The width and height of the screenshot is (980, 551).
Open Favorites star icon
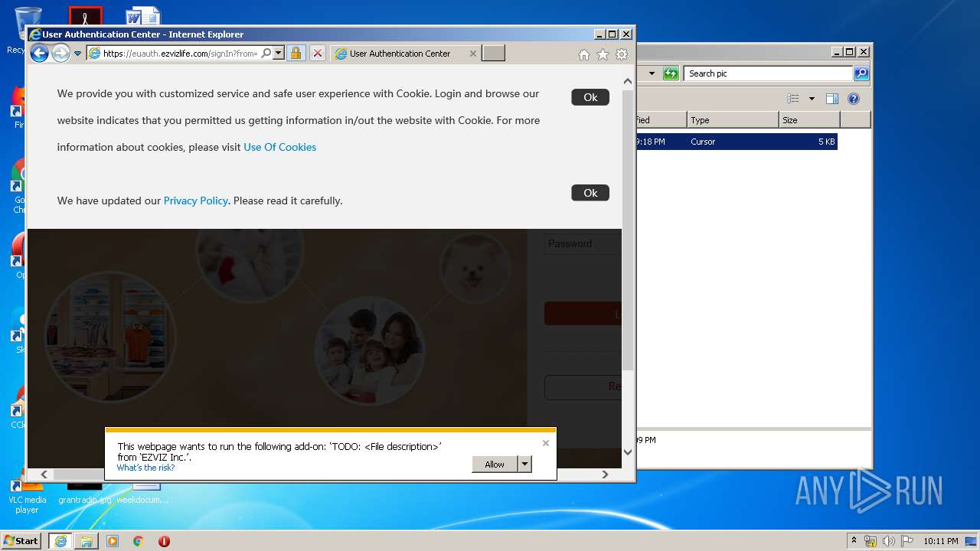pos(603,54)
